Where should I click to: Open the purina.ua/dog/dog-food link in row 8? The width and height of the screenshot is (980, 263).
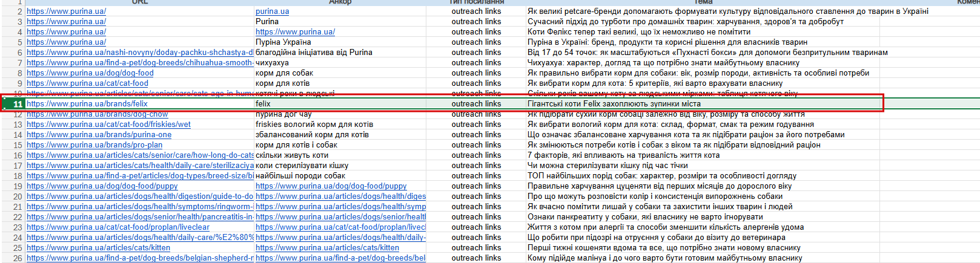(90, 73)
